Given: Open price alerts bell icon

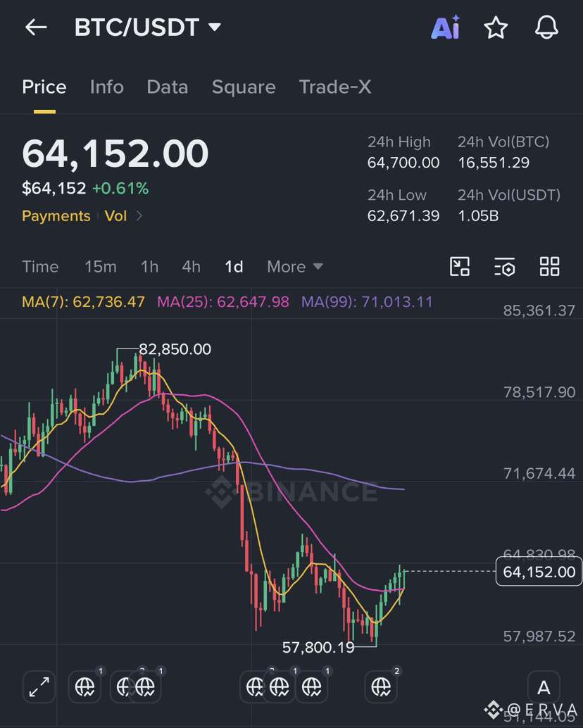Looking at the screenshot, I should click(x=546, y=27).
